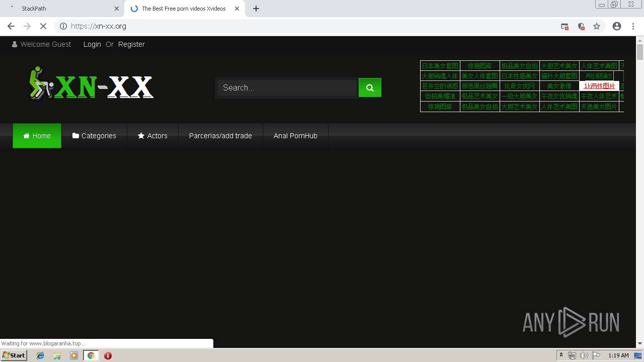Open the 猫扑大胆套图 link
The width and height of the screenshot is (644, 362).
(x=559, y=76)
